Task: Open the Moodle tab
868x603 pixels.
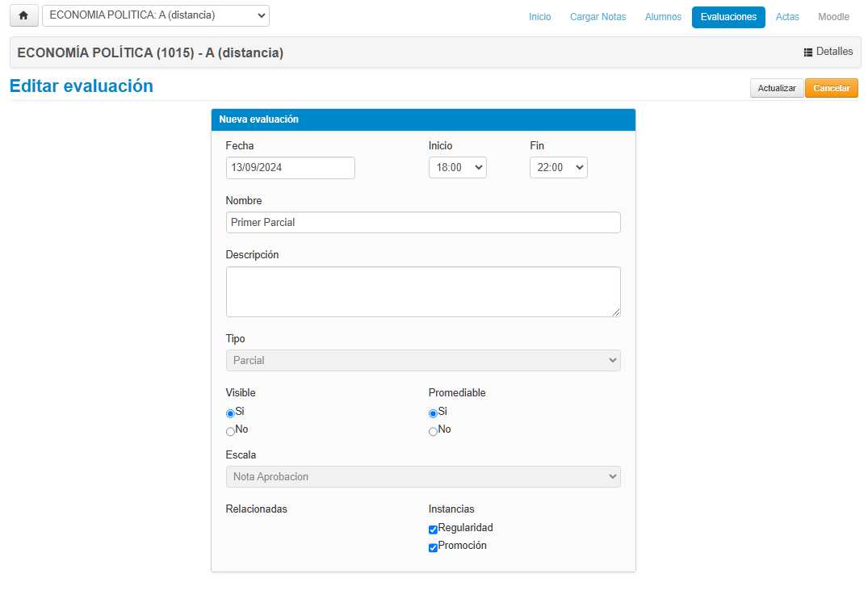Action: pyautogui.click(x=833, y=17)
